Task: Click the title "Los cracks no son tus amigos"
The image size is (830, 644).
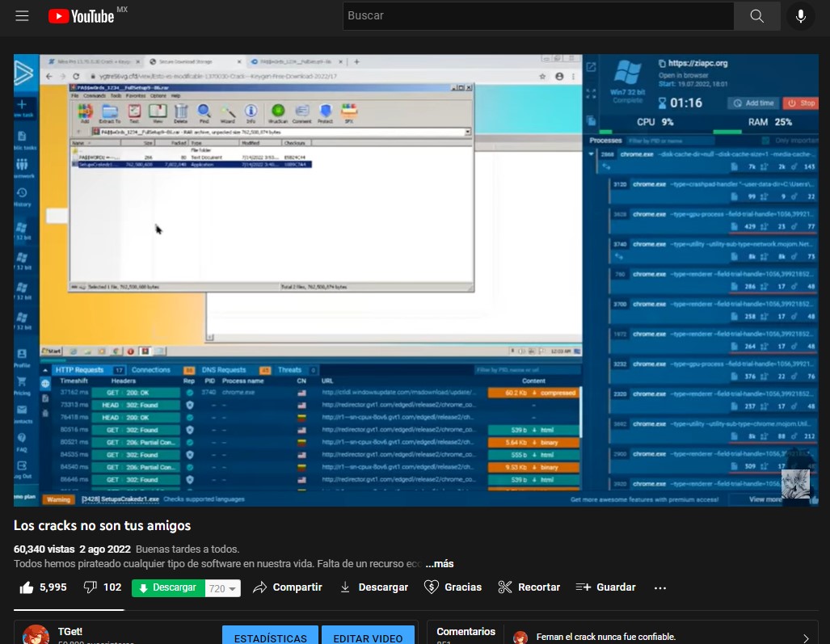Action: (102, 525)
